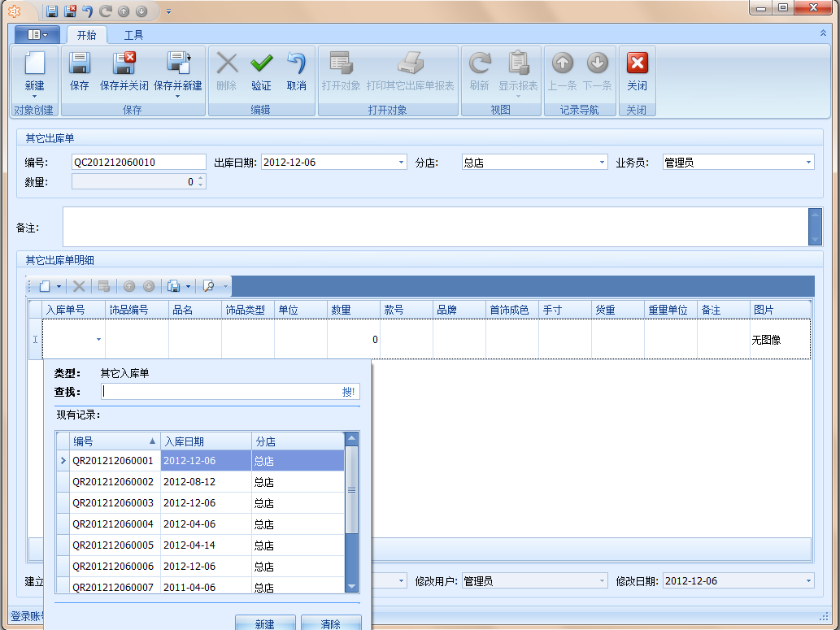This screenshot has height=630, width=840.
Task: Collapse the ribbon with top-right chevron
Action: click(823, 33)
